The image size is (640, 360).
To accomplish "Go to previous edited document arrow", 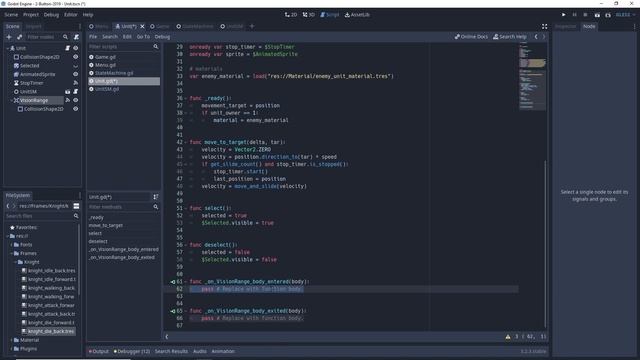I will click(536, 37).
